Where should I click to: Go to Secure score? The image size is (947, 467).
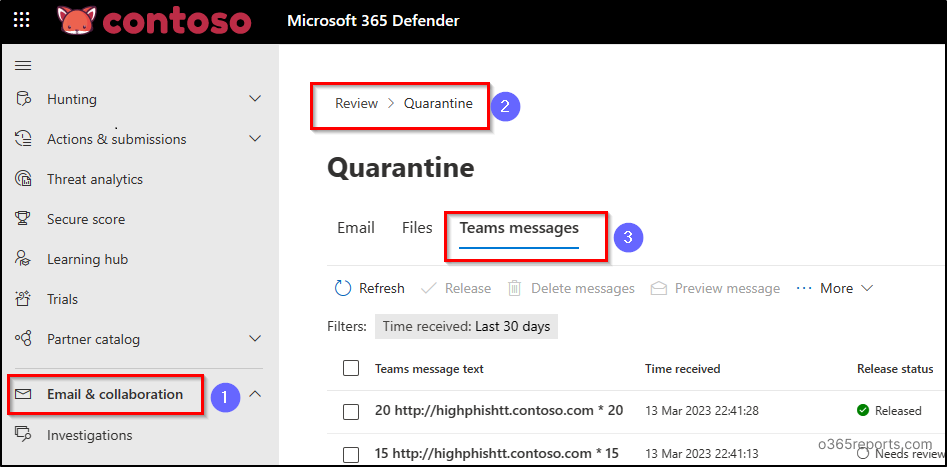pos(86,219)
